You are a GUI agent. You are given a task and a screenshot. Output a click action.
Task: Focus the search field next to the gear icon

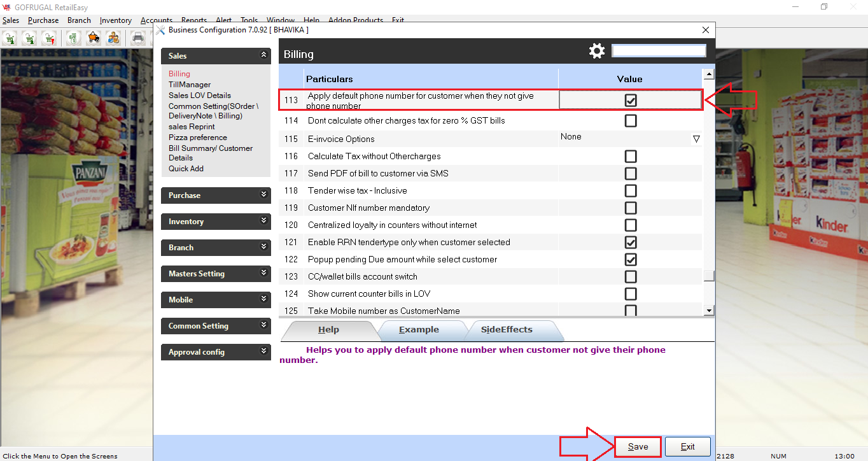click(659, 51)
